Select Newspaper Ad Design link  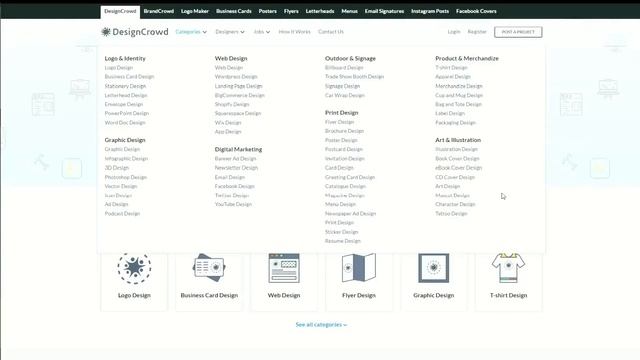pyautogui.click(x=351, y=213)
